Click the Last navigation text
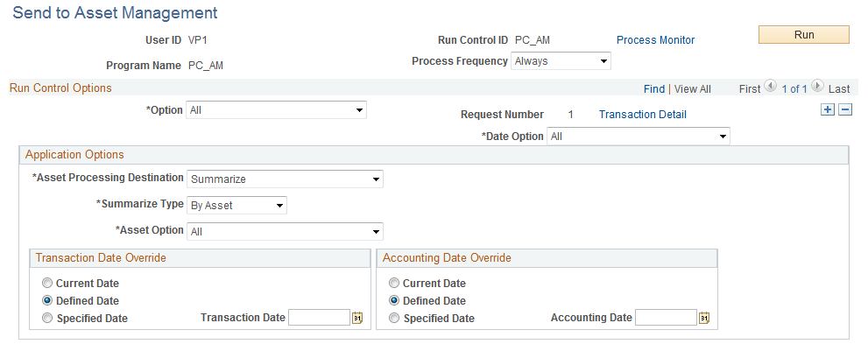 [x=839, y=88]
